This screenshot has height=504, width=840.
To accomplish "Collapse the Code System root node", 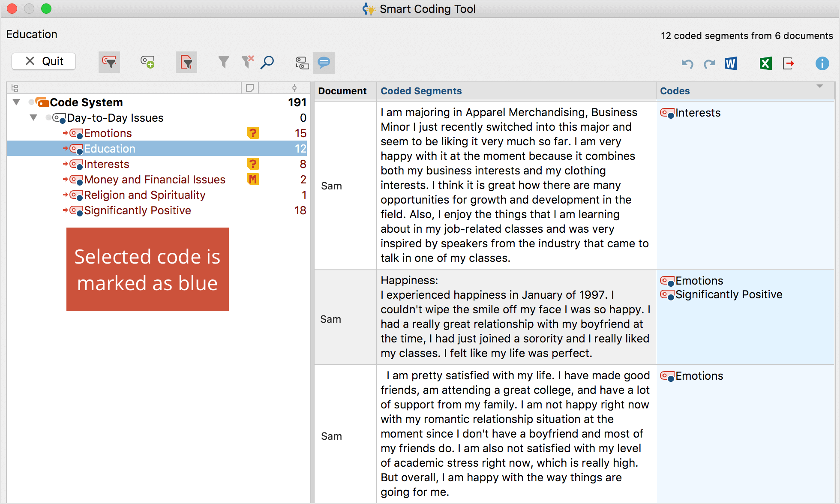I will coord(16,102).
